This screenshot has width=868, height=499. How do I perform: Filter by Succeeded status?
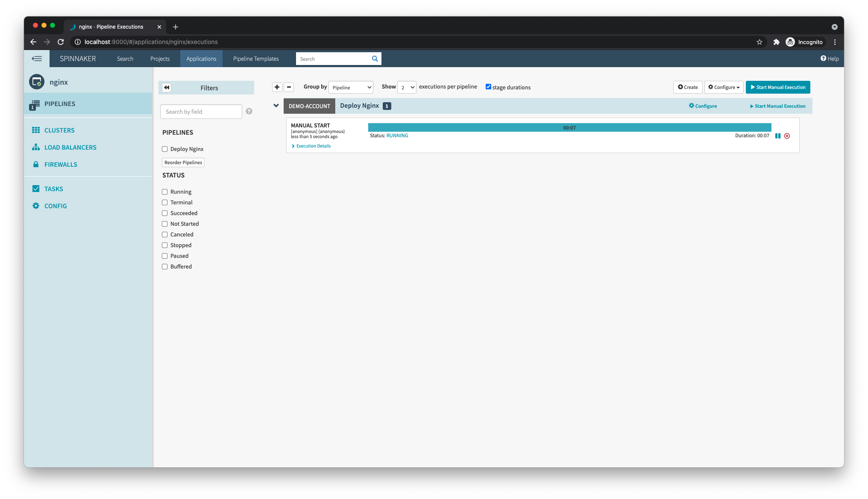pyautogui.click(x=164, y=213)
